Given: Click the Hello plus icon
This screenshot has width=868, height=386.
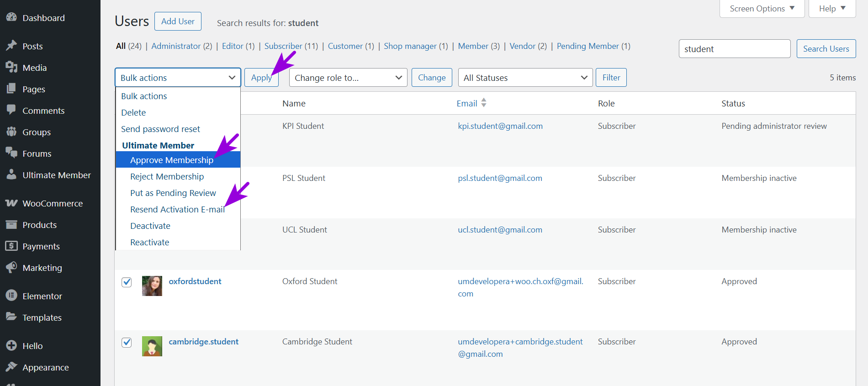Looking at the screenshot, I should click(x=11, y=346).
